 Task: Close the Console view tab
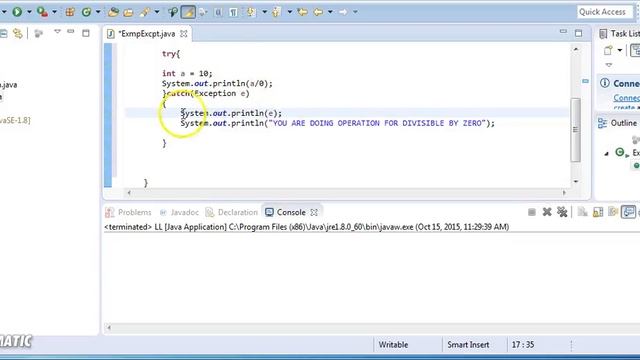(x=314, y=212)
